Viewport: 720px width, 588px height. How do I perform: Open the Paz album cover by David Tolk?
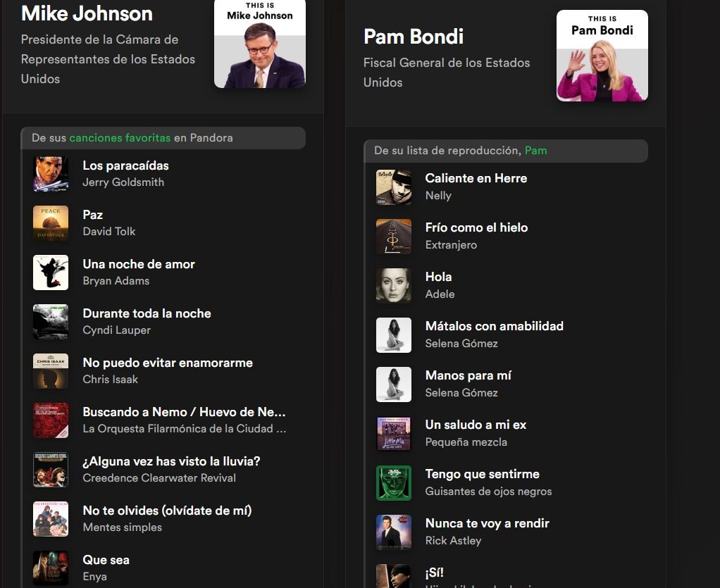tap(51, 223)
